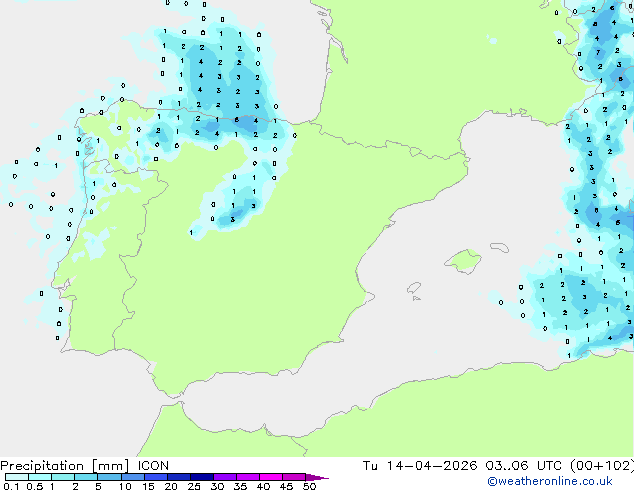Click the '45' legend scale label
The height and width of the screenshot is (490, 634).
[286, 486]
